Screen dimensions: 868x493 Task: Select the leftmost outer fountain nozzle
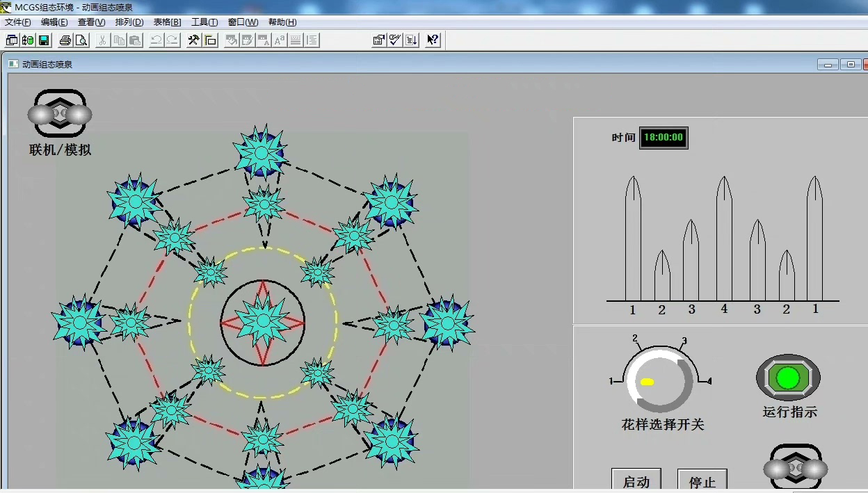click(79, 322)
